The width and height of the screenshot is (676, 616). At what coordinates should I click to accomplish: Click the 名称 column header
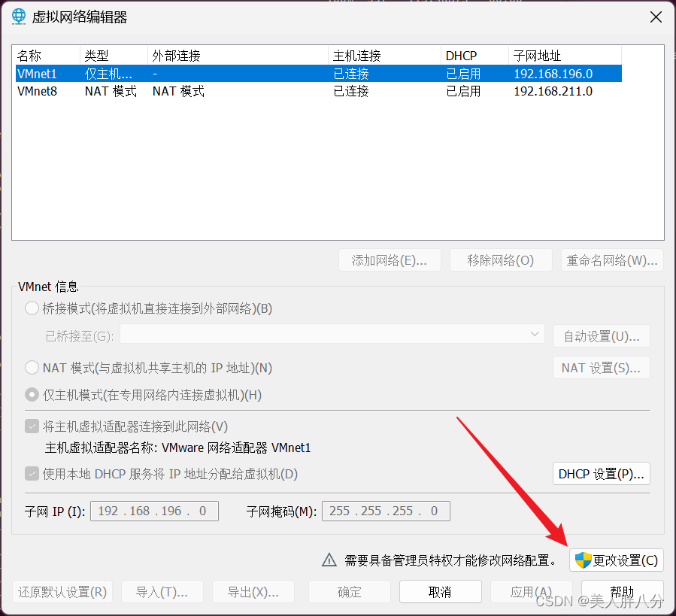tap(47, 56)
